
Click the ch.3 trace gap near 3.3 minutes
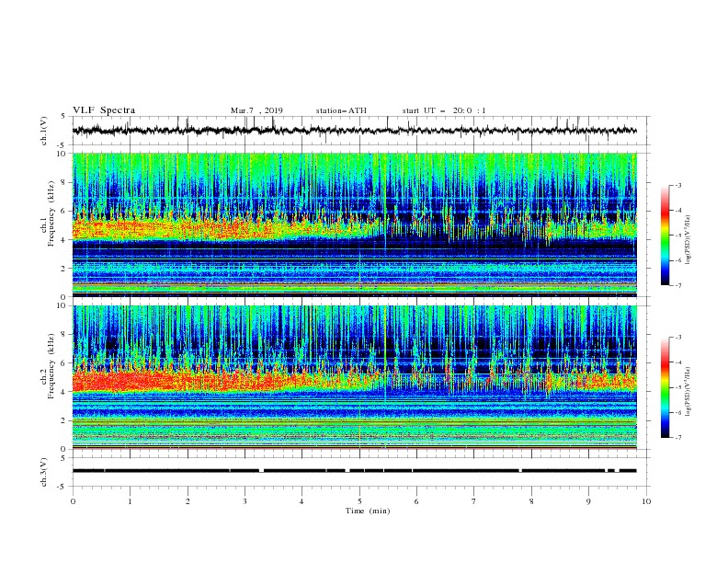pos(261,471)
